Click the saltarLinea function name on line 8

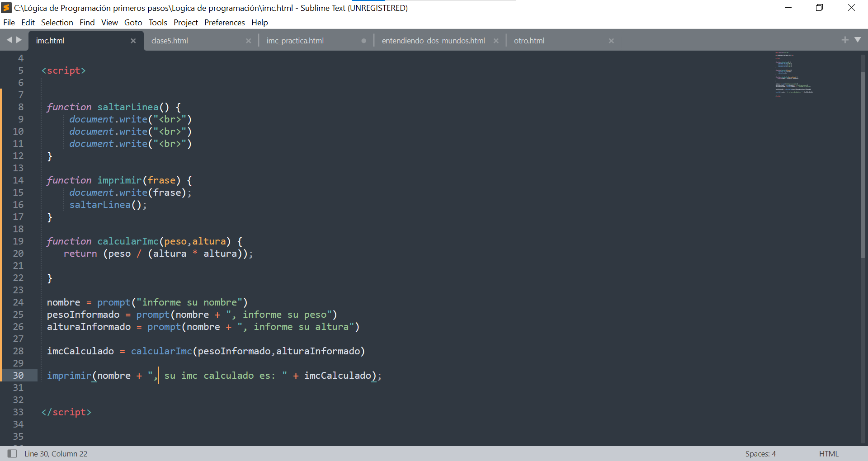pos(128,107)
